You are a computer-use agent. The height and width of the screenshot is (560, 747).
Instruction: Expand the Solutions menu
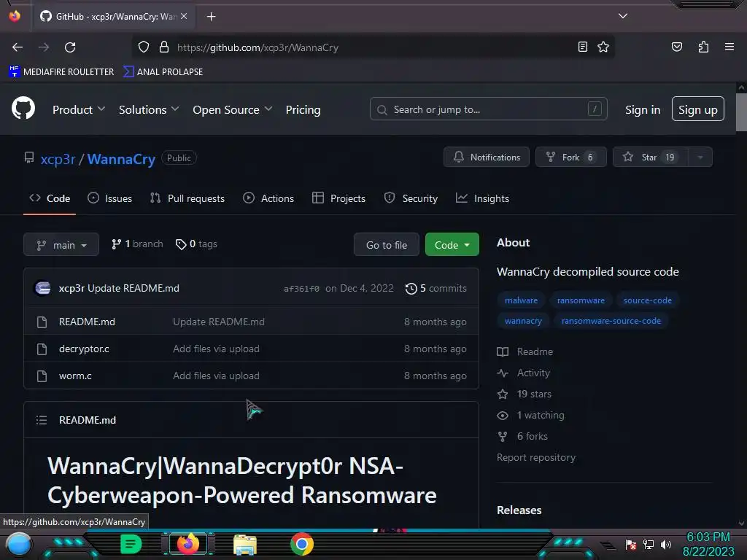149,109
